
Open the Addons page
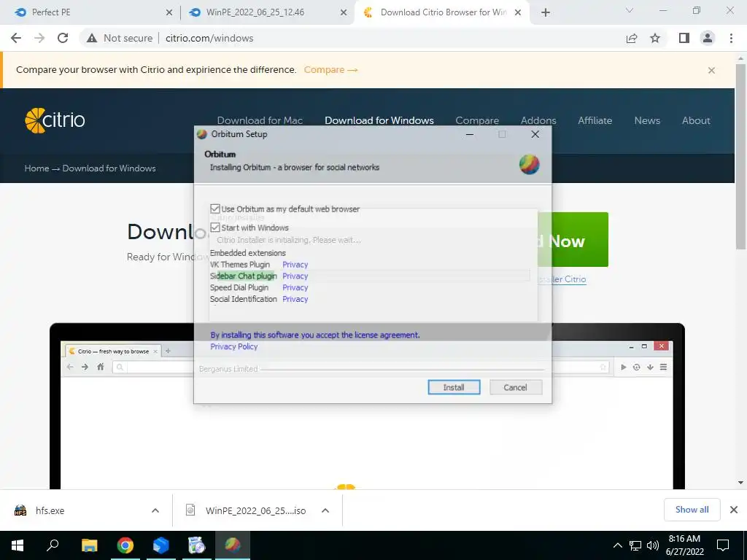pos(538,120)
